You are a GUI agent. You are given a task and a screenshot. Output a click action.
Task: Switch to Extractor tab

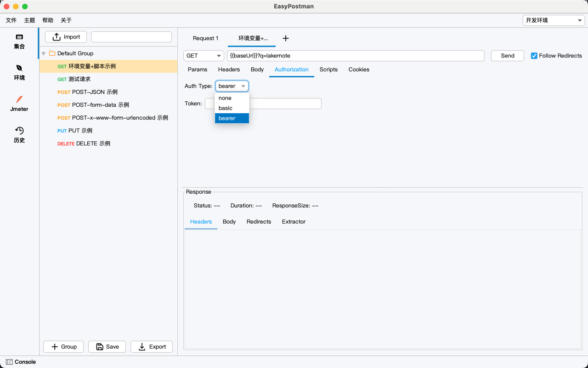tap(294, 222)
